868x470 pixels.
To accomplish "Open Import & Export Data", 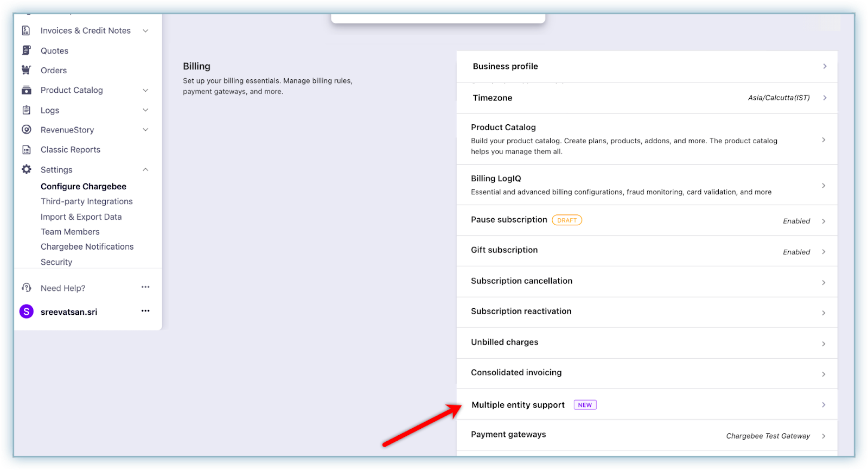I will (x=81, y=217).
